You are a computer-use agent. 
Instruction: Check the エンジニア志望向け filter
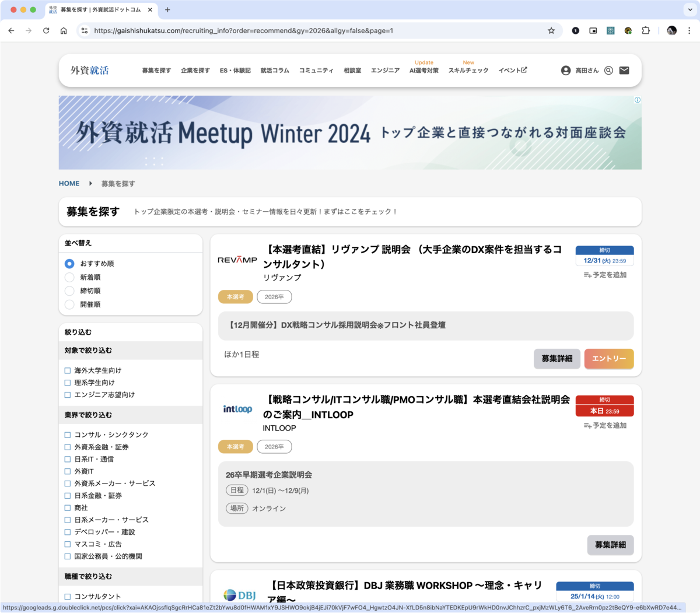(68, 395)
